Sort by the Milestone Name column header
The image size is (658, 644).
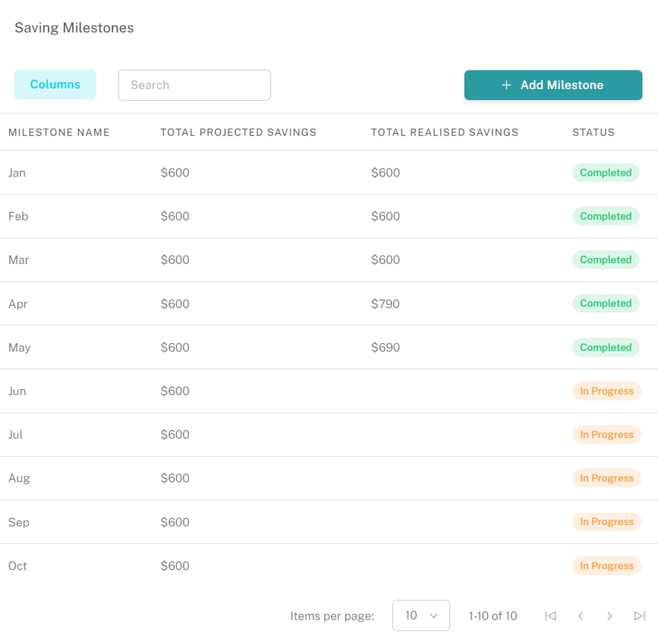[59, 132]
